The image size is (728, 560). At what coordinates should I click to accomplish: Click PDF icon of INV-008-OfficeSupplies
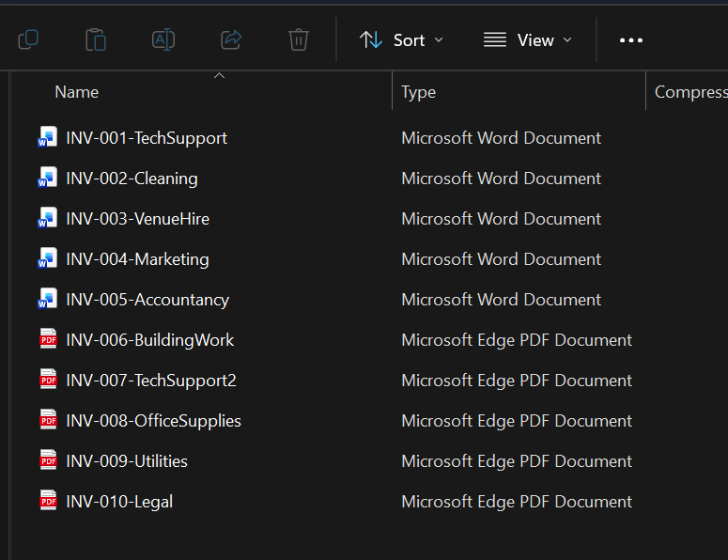48,420
